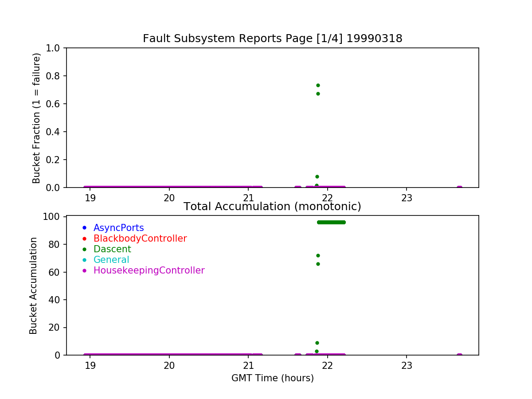Click the green Dascent legend marker
This screenshot has width=532, height=399.
[x=84, y=249]
